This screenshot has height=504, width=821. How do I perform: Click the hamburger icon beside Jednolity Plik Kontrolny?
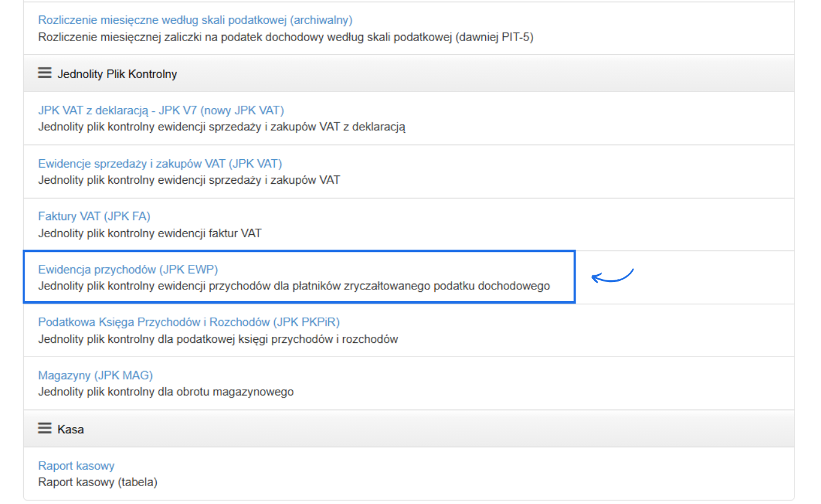coord(44,73)
